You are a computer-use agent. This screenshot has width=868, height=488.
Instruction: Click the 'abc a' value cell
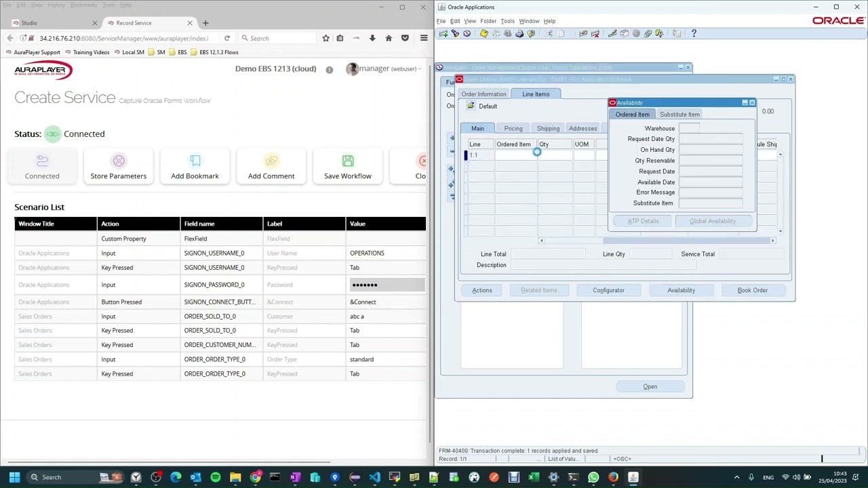(387, 317)
